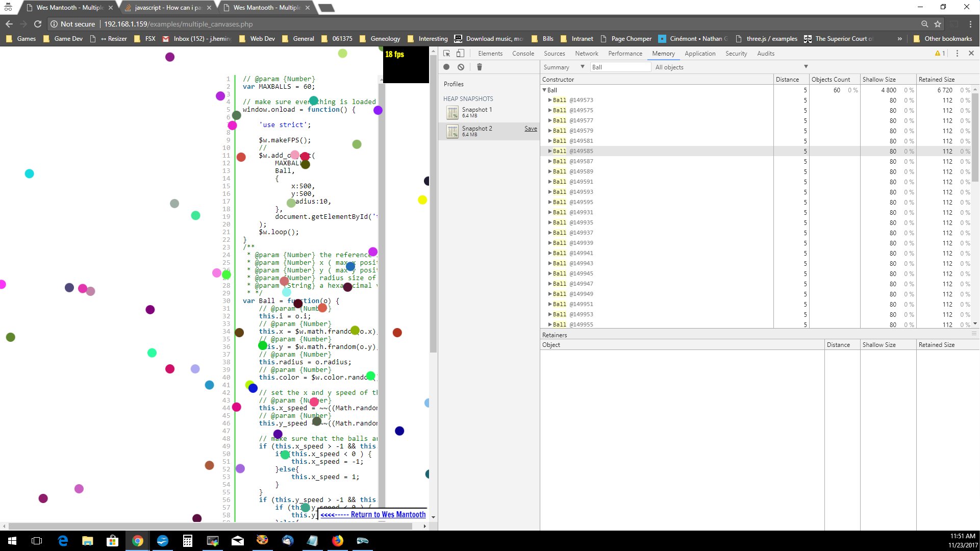Expand the Ball @149585 entry
980x551 pixels.
pos(550,151)
